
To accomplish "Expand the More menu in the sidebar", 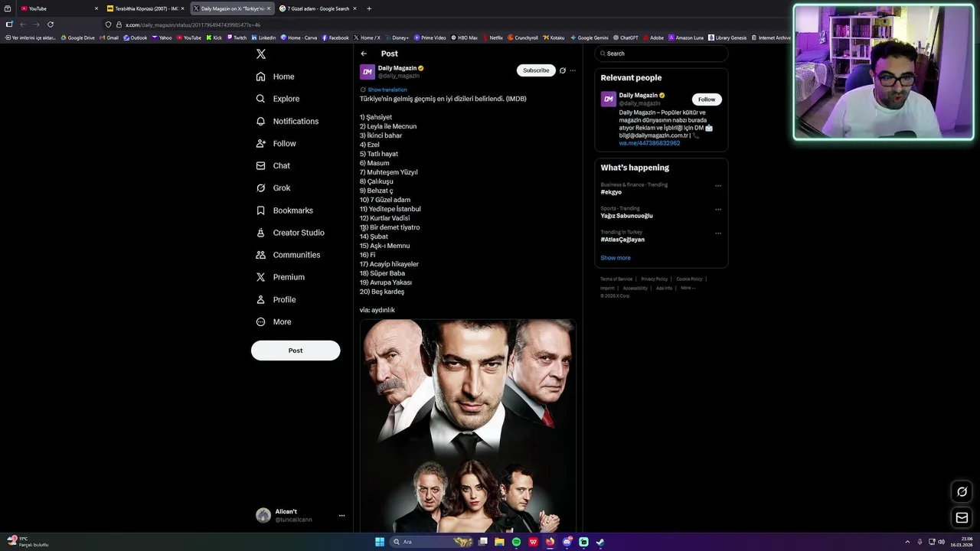I will pyautogui.click(x=274, y=321).
